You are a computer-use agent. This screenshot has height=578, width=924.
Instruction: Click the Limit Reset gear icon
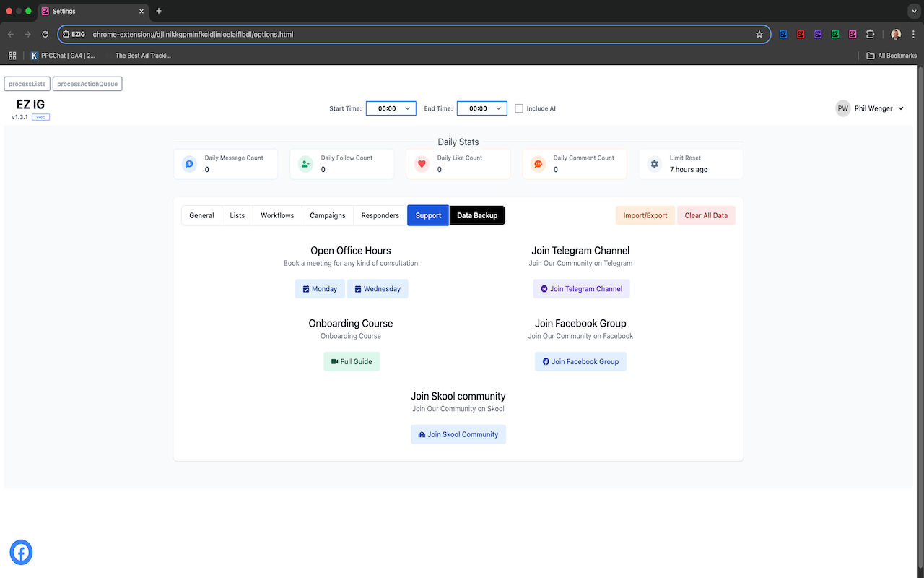click(654, 163)
